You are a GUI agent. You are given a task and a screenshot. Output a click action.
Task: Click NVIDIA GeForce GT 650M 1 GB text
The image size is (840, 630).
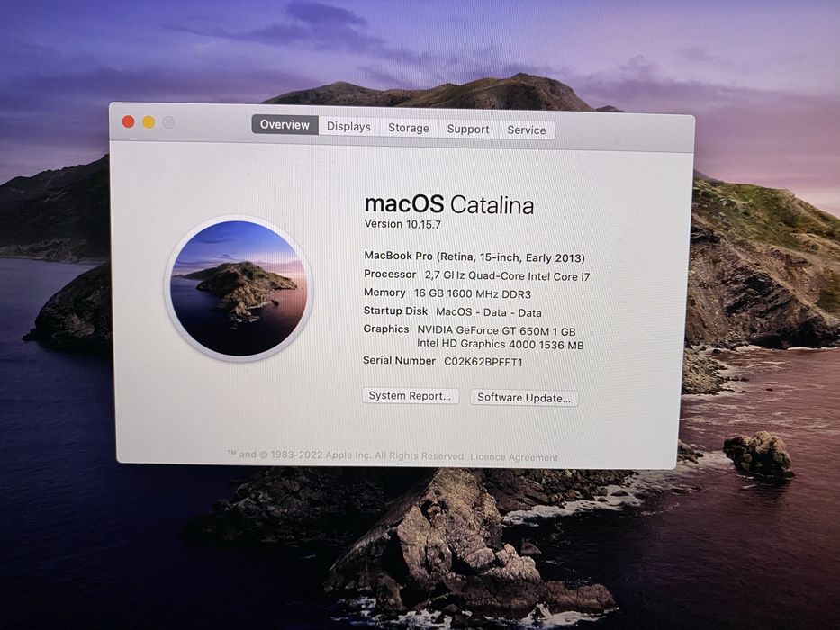coord(497,330)
